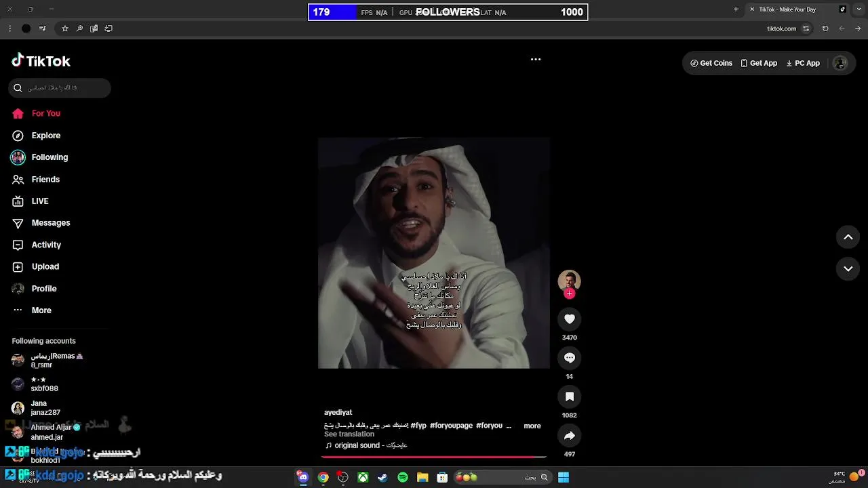This screenshot has width=868, height=488.
Task: Open Messages in the sidebar
Action: coord(51,223)
